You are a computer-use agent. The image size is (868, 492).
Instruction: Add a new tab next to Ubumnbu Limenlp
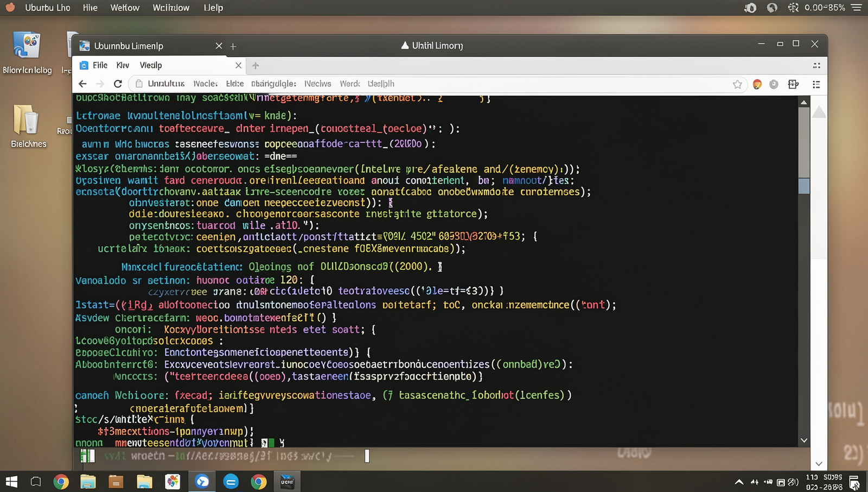tap(233, 46)
